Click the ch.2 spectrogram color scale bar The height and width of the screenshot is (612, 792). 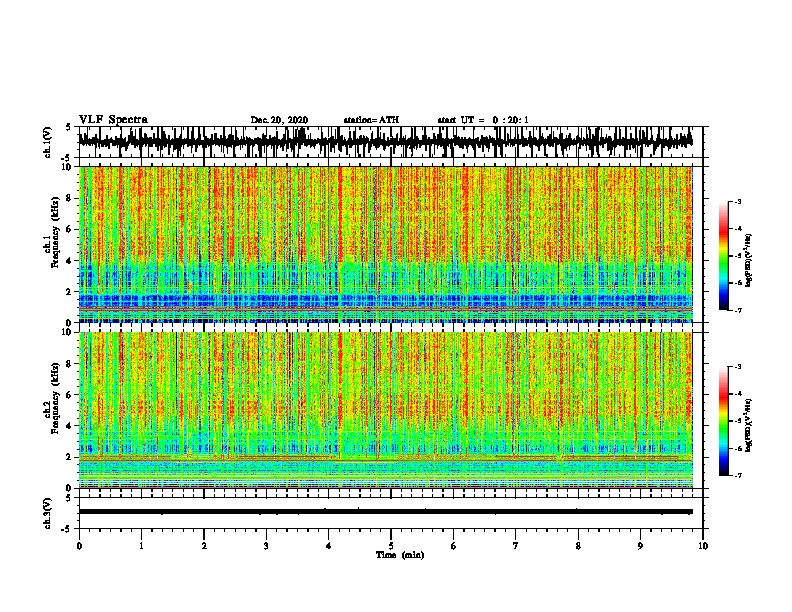tap(723, 421)
